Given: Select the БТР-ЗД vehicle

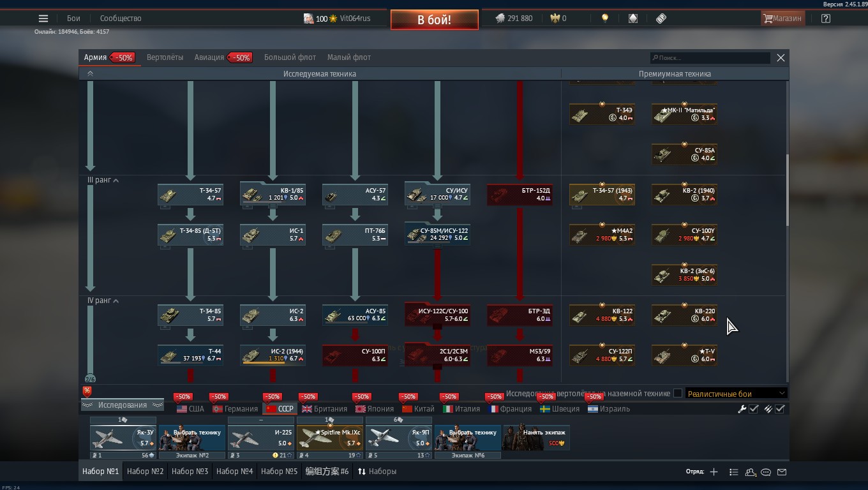Looking at the screenshot, I should (520, 315).
